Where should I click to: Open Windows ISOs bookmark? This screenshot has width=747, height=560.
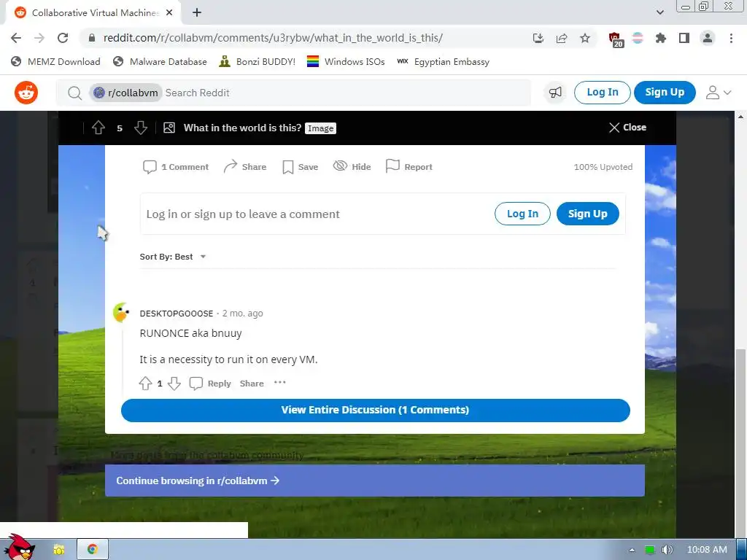tap(346, 61)
